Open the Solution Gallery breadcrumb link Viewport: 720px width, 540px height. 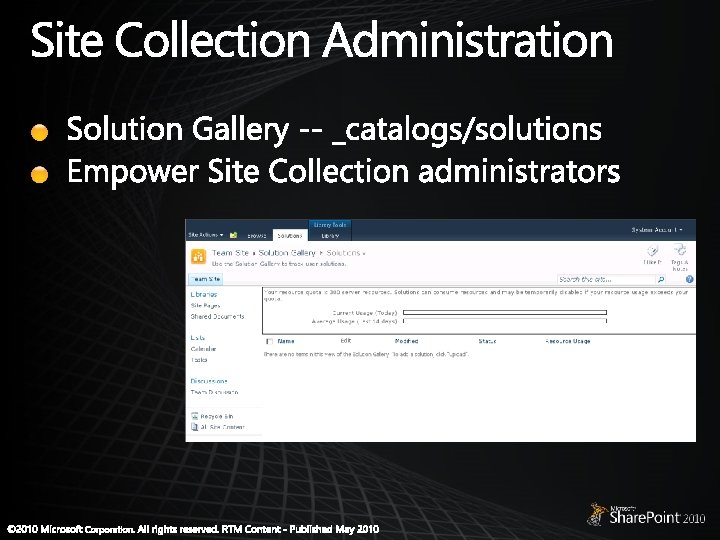pos(287,253)
